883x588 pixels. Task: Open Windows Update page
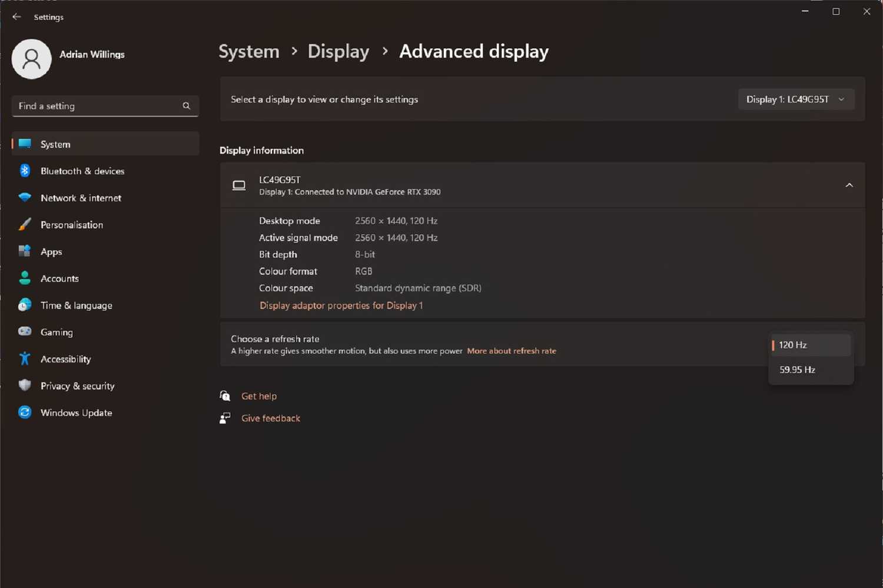coord(76,413)
